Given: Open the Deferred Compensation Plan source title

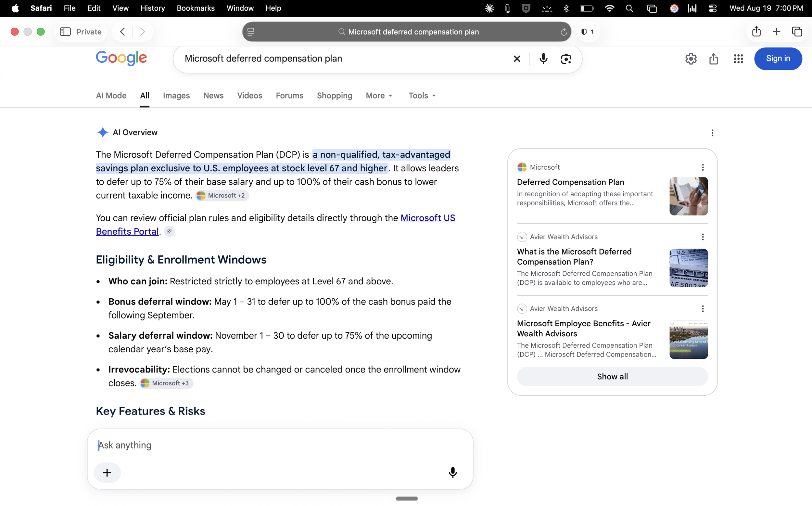Looking at the screenshot, I should pos(570,182).
